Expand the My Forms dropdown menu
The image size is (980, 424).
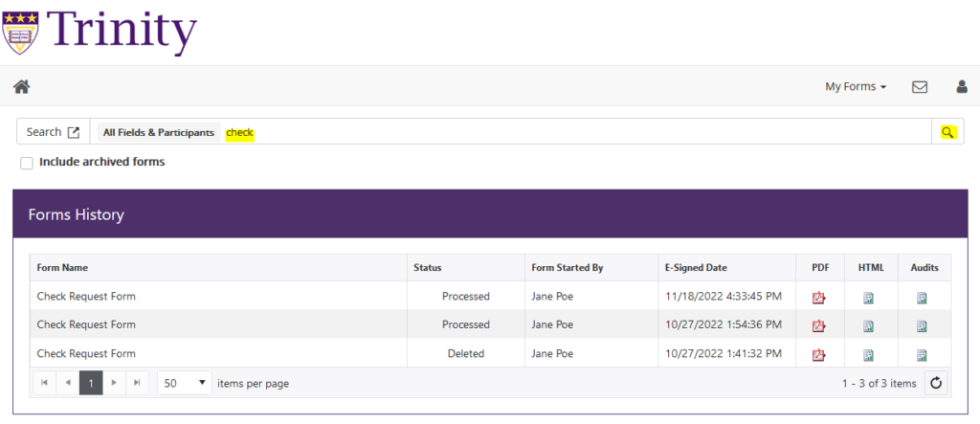pyautogui.click(x=856, y=86)
